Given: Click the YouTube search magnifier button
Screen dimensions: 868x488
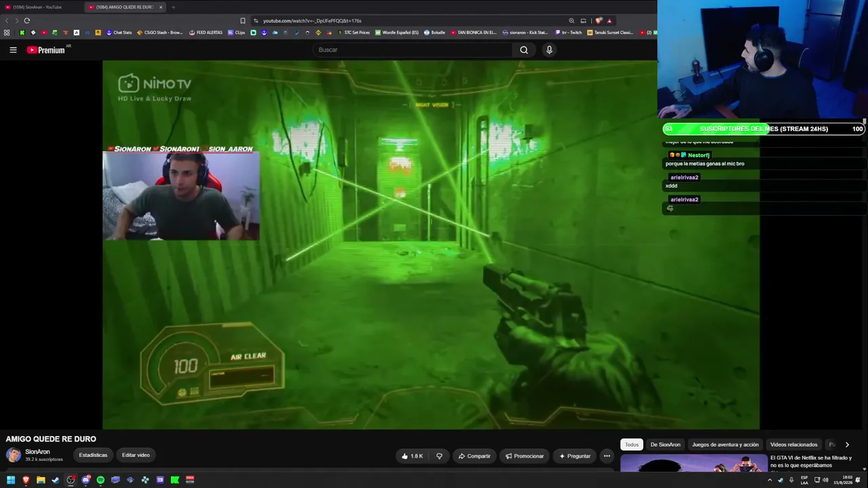Looking at the screenshot, I should click(x=524, y=49).
